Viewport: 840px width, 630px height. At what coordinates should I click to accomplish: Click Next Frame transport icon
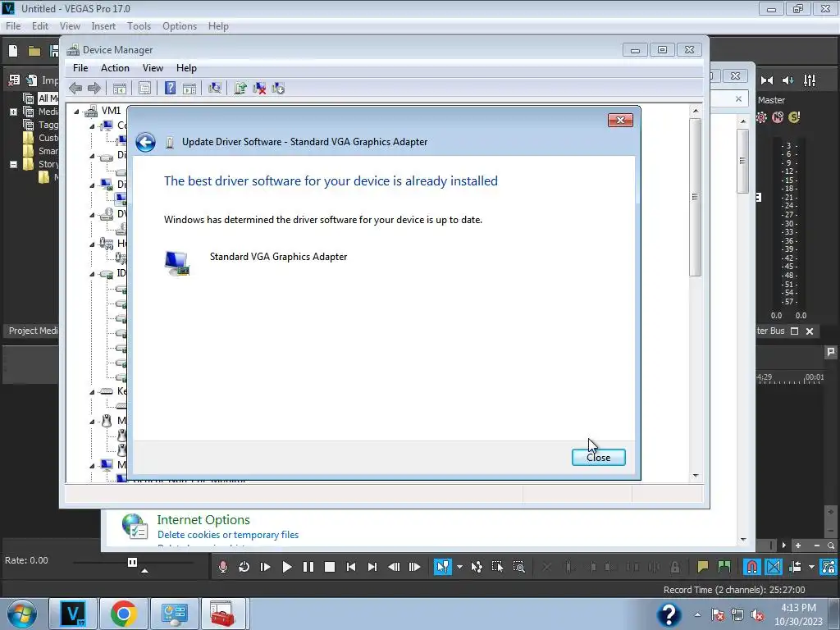(414, 567)
